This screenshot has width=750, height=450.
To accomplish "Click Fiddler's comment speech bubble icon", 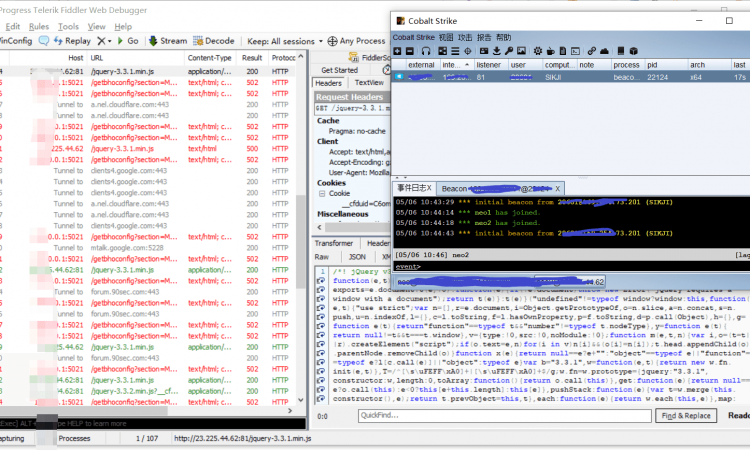I will (x=44, y=41).
